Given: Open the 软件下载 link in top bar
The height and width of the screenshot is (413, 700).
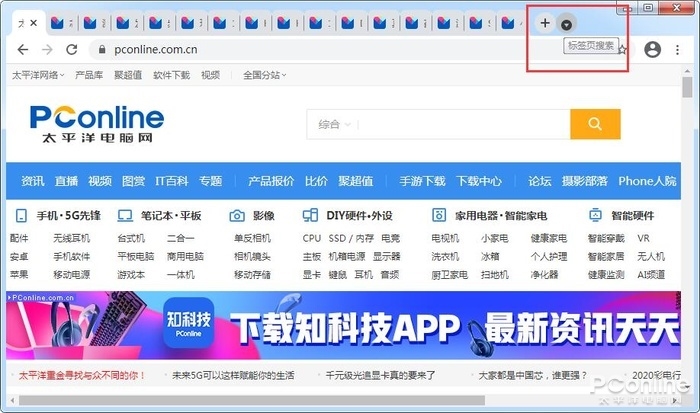Looking at the screenshot, I should pos(171,75).
